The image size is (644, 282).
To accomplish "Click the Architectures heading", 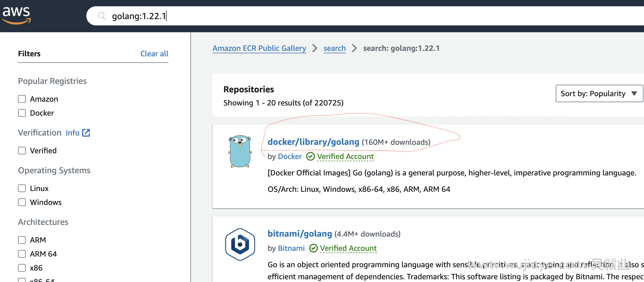I will pyautogui.click(x=43, y=222).
